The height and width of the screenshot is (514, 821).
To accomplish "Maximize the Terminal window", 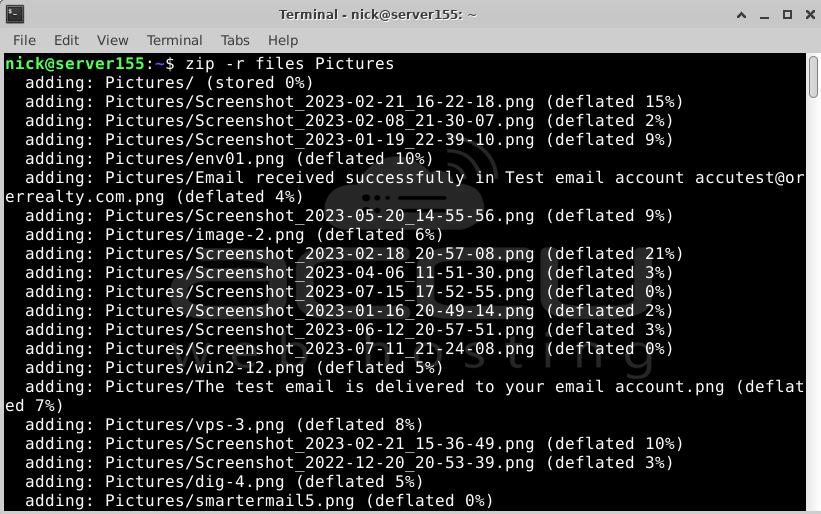I will click(x=787, y=15).
